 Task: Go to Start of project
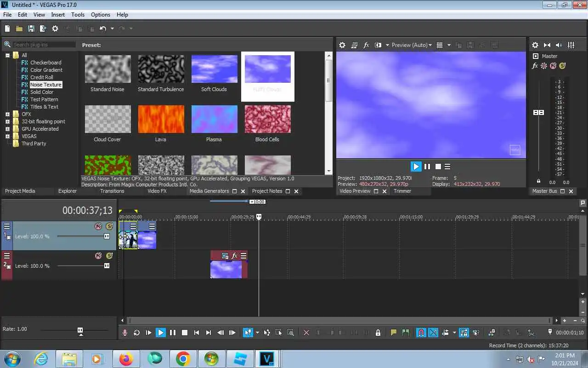[x=197, y=333]
